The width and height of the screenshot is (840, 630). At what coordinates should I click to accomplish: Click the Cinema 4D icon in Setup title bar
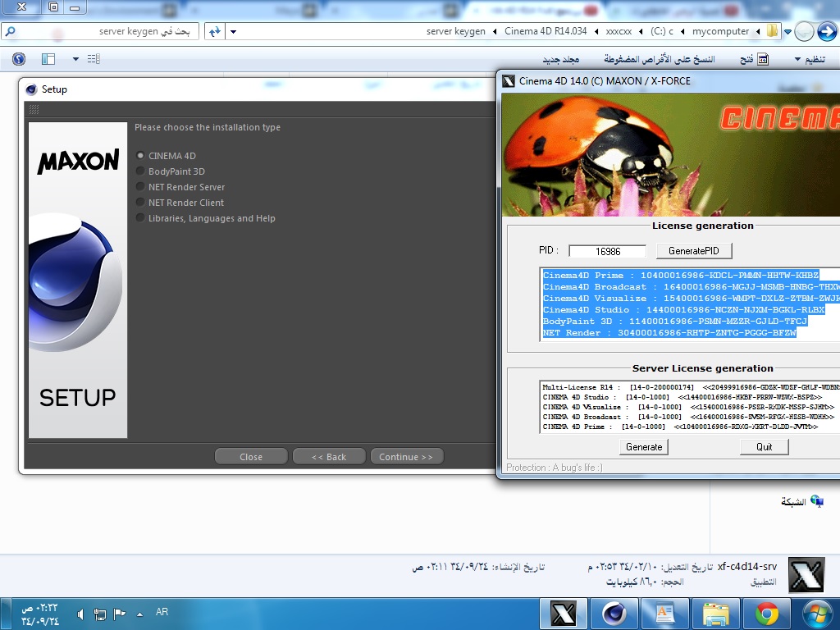tap(31, 89)
